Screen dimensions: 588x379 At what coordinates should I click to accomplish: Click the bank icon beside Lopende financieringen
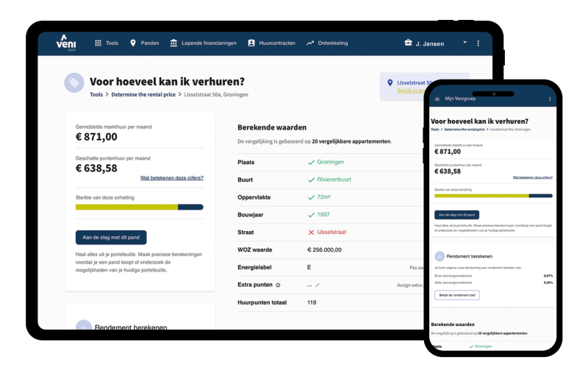click(x=173, y=43)
